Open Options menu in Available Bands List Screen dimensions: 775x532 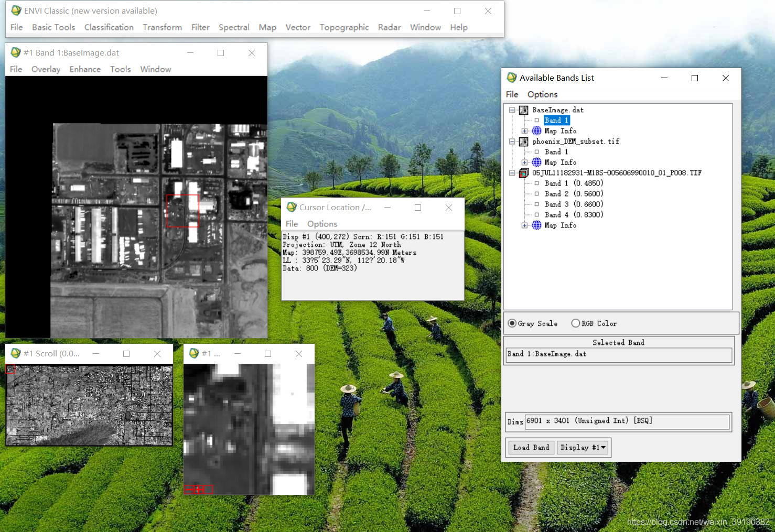(x=542, y=94)
